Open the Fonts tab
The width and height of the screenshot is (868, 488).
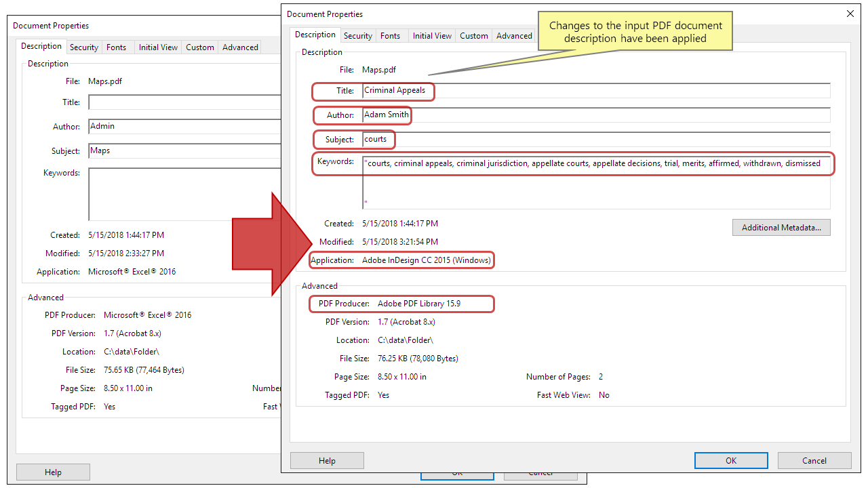pyautogui.click(x=391, y=35)
